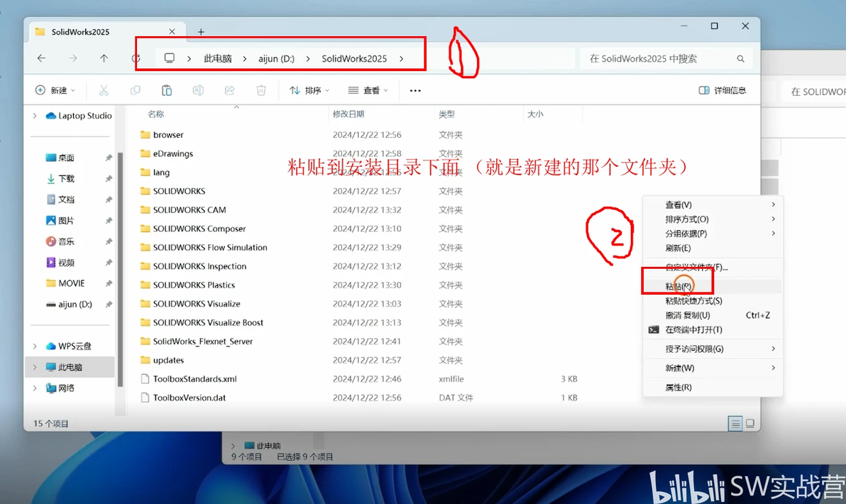The width and height of the screenshot is (846, 504).
Task: Select 此电脑 in the address bar
Action: 218,58
